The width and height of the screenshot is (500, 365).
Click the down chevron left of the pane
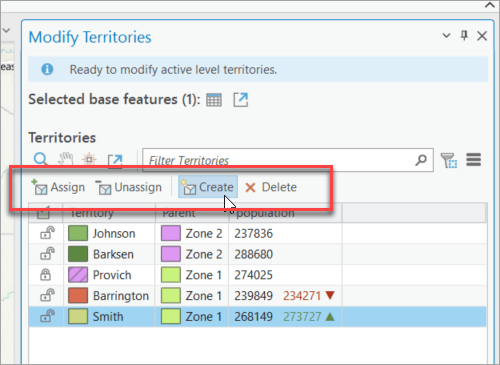(x=7, y=31)
